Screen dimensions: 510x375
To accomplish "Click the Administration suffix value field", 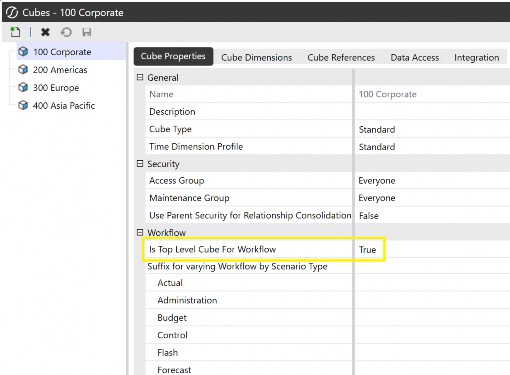I will click(432, 300).
